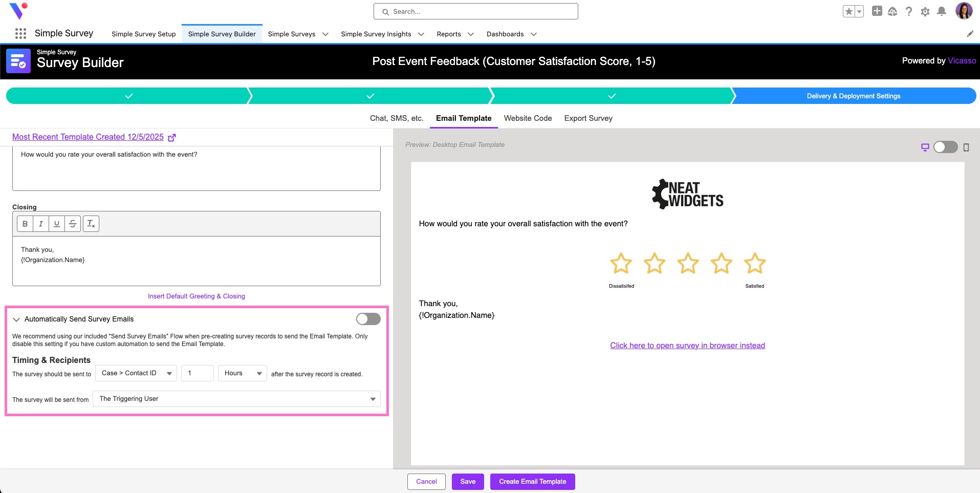980x493 pixels.
Task: Toggle Automatically Send Survey Emails switch
Action: click(368, 319)
